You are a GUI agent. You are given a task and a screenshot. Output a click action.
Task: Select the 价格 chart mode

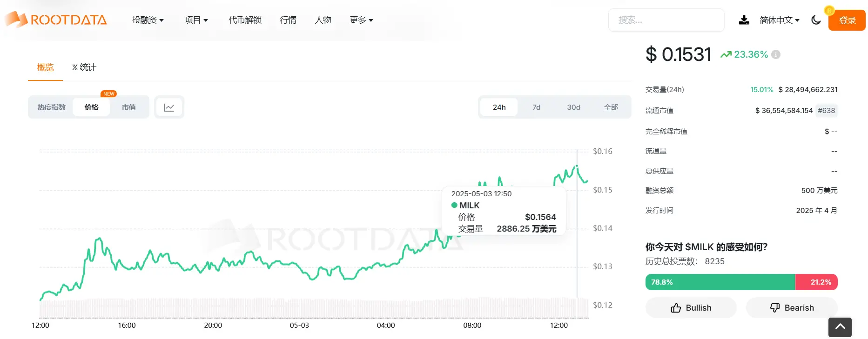coord(92,107)
